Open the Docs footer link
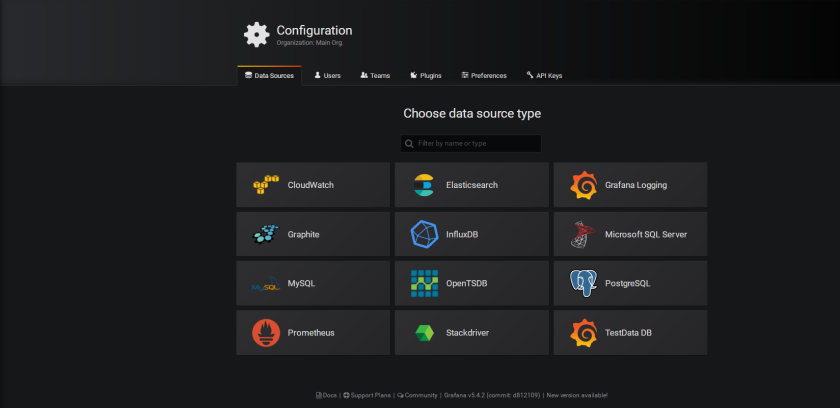 point(326,395)
